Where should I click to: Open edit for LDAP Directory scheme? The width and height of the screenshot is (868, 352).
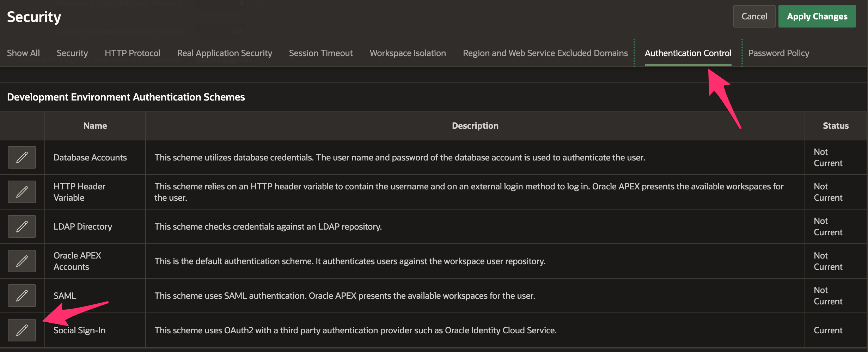[x=22, y=226]
